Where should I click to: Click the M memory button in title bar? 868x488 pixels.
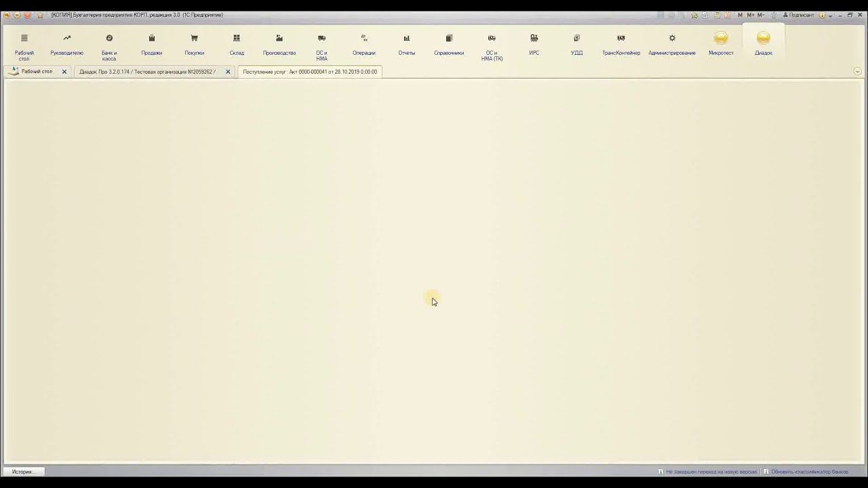(741, 15)
